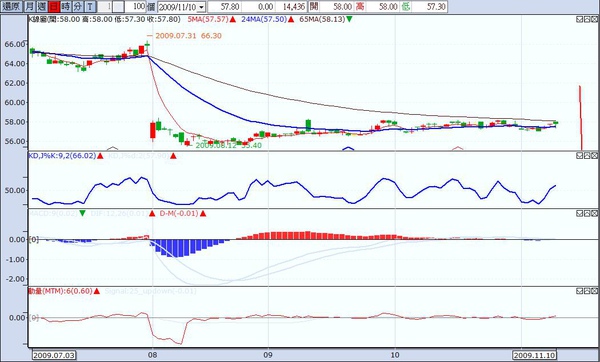The height and width of the screenshot is (362, 600).
Task: Close the KD indicator panel
Action: pyautogui.click(x=594, y=155)
